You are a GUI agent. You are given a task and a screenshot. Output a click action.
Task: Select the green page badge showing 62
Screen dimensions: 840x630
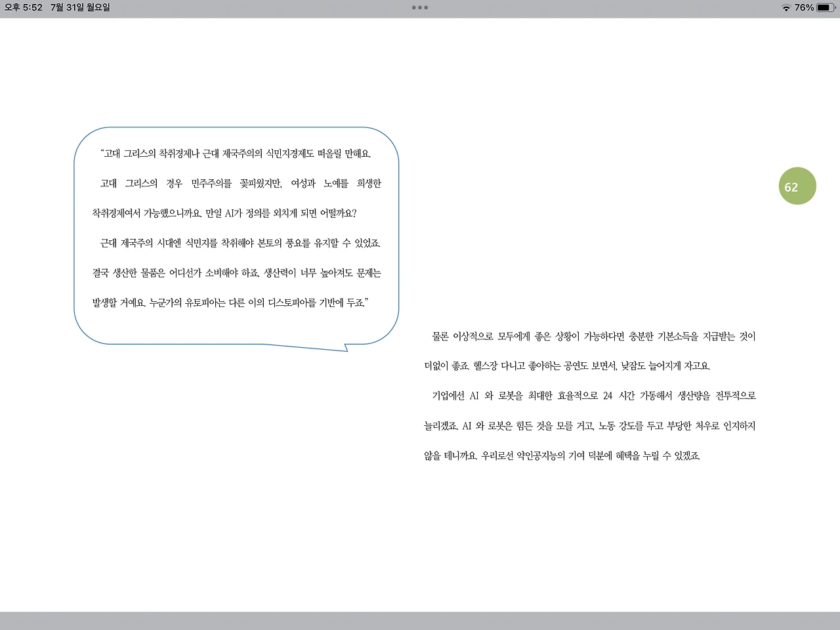coord(797,186)
